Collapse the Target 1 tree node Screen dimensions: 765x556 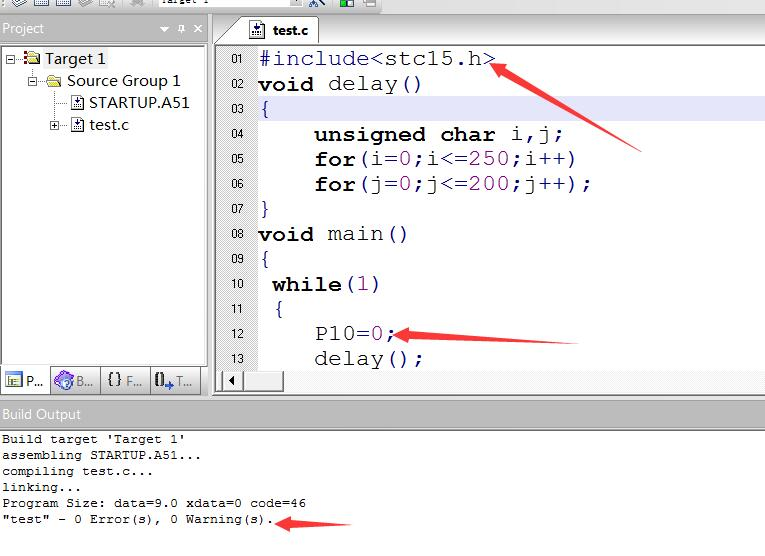[11, 60]
